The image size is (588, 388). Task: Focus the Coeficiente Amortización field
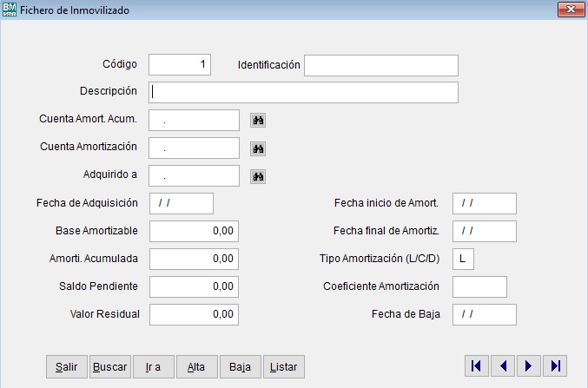(x=479, y=286)
